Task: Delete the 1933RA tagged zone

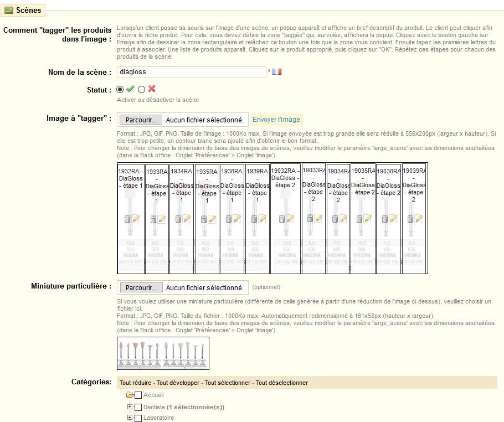Action: (x=153, y=219)
